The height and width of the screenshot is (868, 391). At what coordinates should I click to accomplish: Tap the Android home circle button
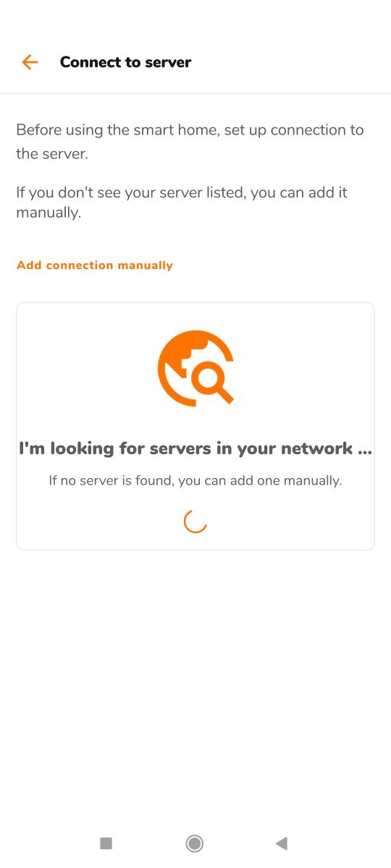point(194,843)
